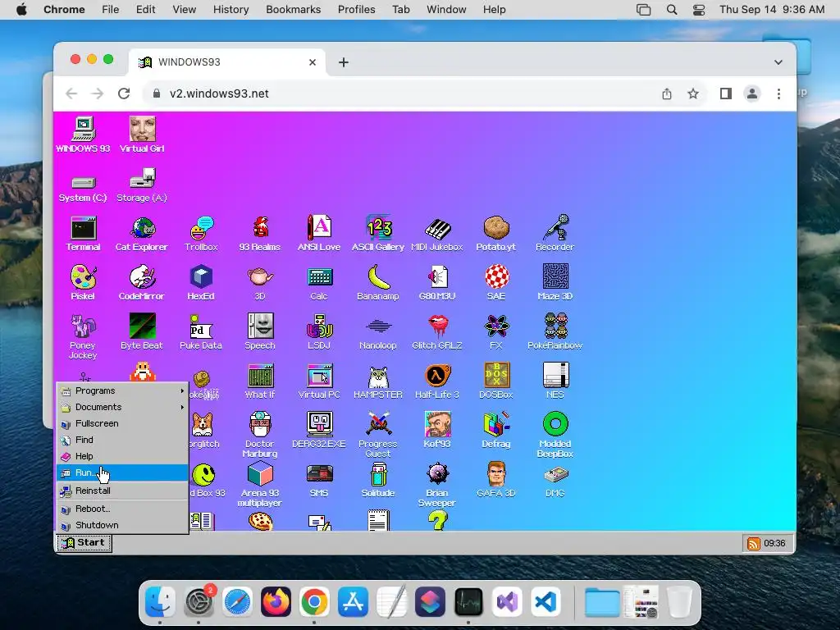The image size is (840, 630).
Task: Open the Trollbox chat icon
Action: point(201,234)
